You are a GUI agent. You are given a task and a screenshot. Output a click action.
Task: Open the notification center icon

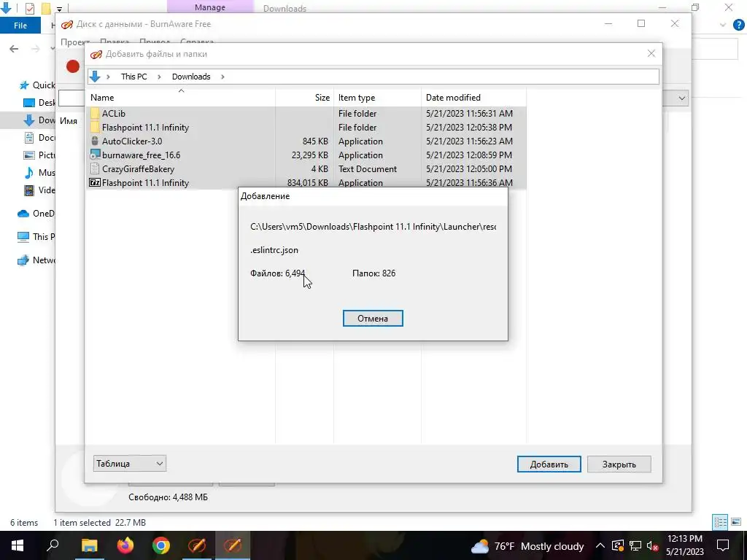pyautogui.click(x=723, y=545)
